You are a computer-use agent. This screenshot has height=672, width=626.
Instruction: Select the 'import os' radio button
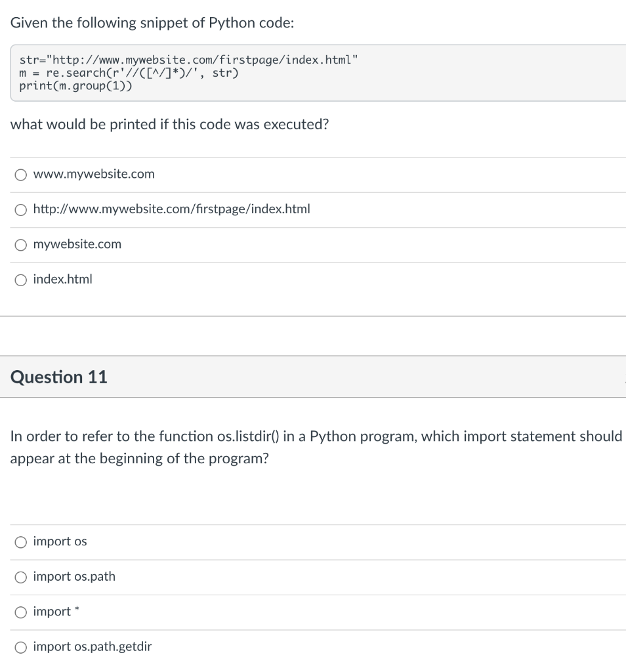tap(22, 542)
